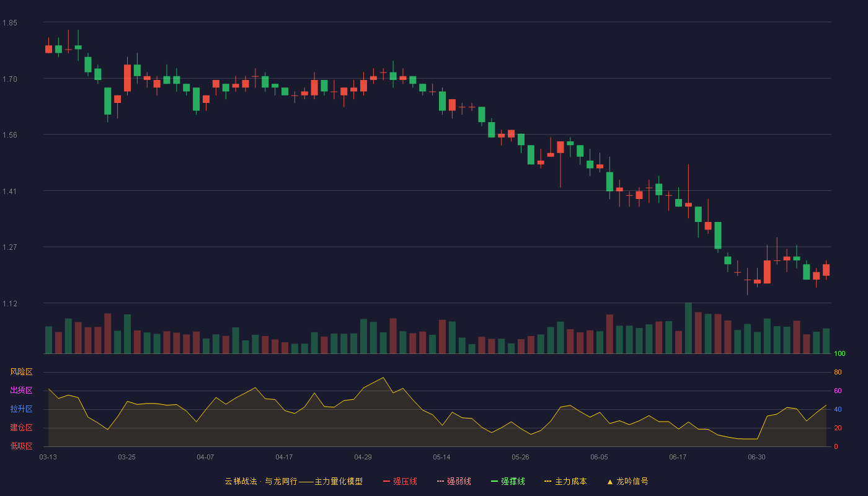Select the 风险区 zone label
This screenshot has height=496, width=868.
21,372
